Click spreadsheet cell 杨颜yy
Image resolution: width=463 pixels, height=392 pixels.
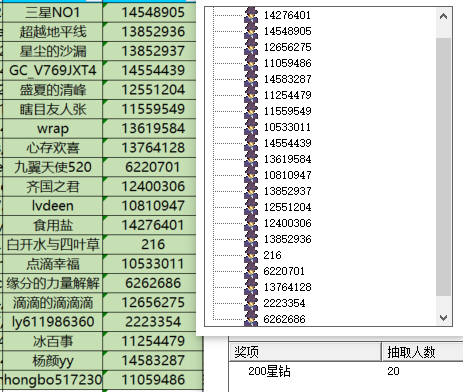tap(52, 361)
